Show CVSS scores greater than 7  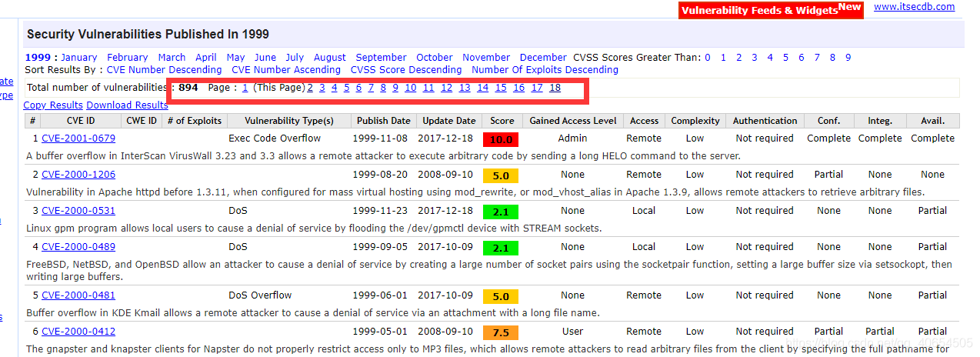click(x=817, y=58)
